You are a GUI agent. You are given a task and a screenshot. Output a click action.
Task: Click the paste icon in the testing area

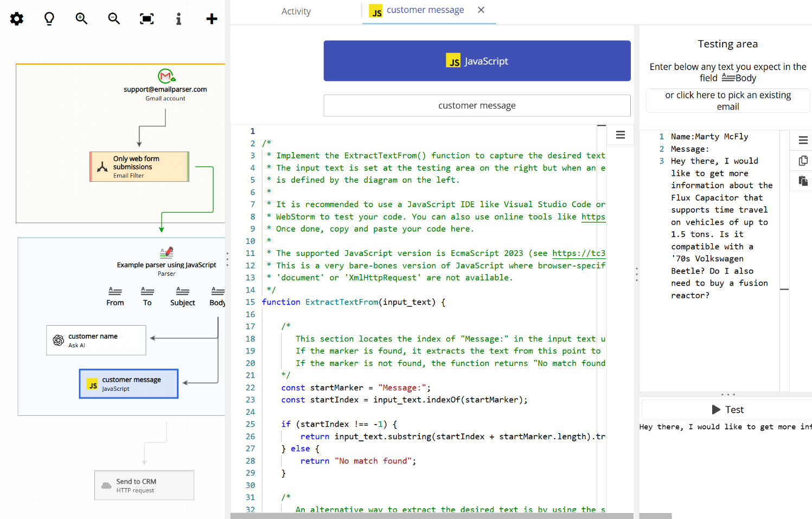[x=802, y=180]
